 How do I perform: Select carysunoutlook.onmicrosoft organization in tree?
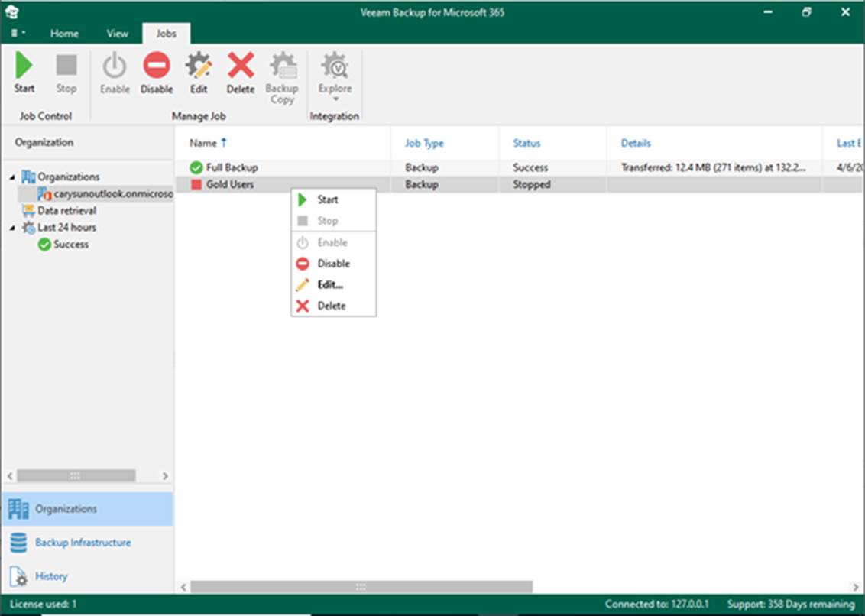105,194
